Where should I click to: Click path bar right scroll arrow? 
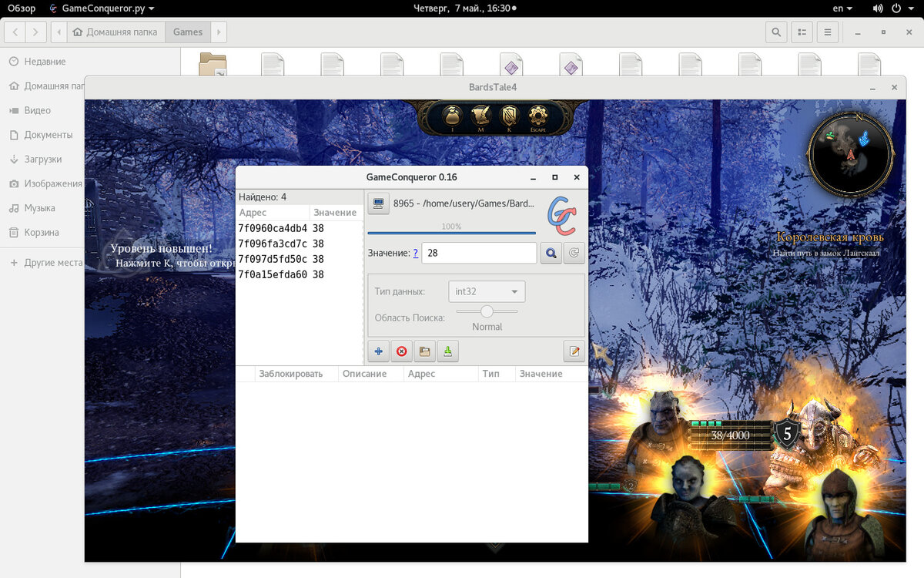pos(219,32)
